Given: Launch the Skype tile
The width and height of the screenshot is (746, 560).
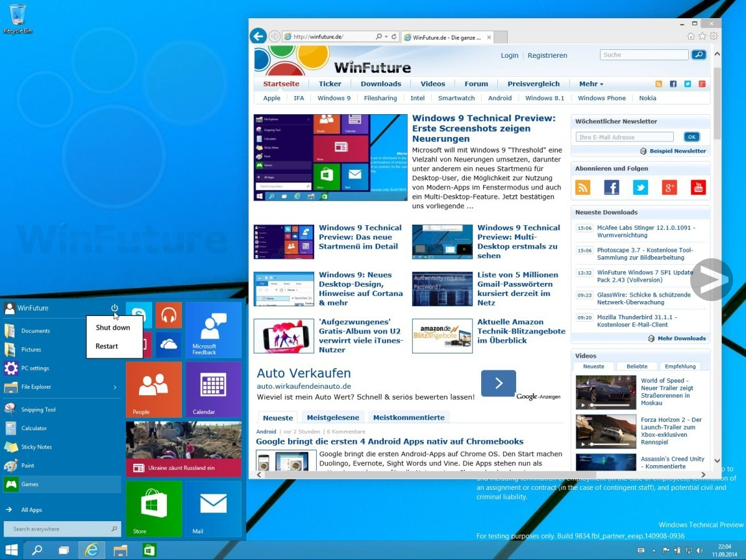Looking at the screenshot, I should click(x=139, y=315).
